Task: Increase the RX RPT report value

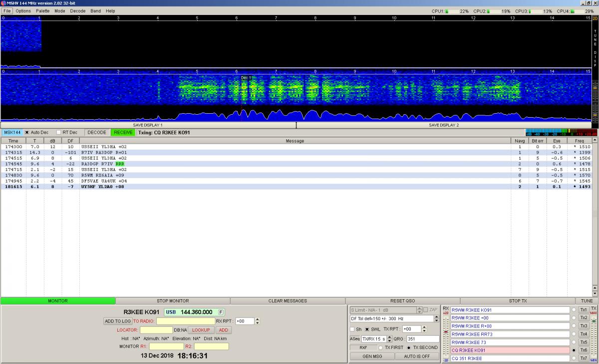Action: 257,319
